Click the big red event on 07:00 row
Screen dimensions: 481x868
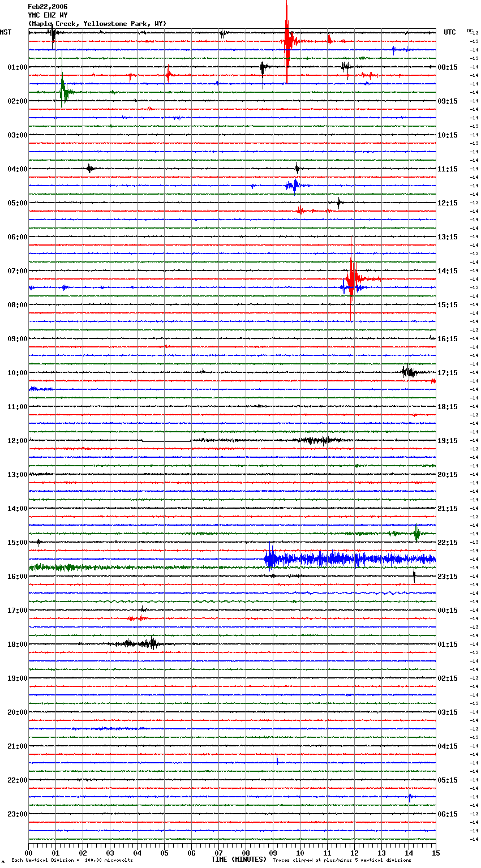tap(353, 278)
